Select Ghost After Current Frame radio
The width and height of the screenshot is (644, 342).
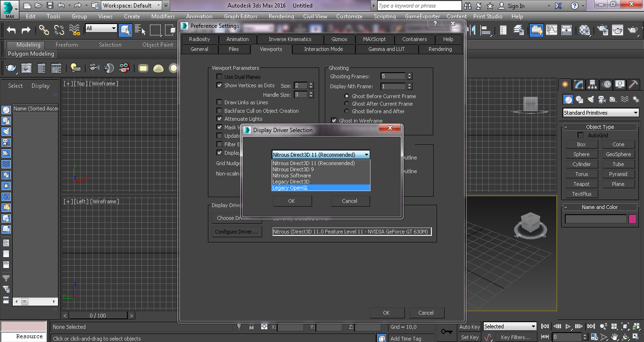347,104
